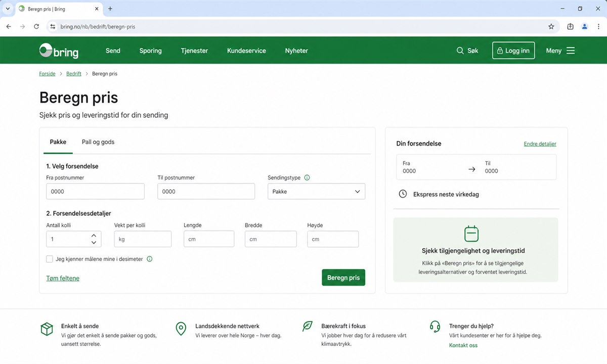Open the tab search dropdown arrow
The height and width of the screenshot is (364, 607).
tap(8, 9)
